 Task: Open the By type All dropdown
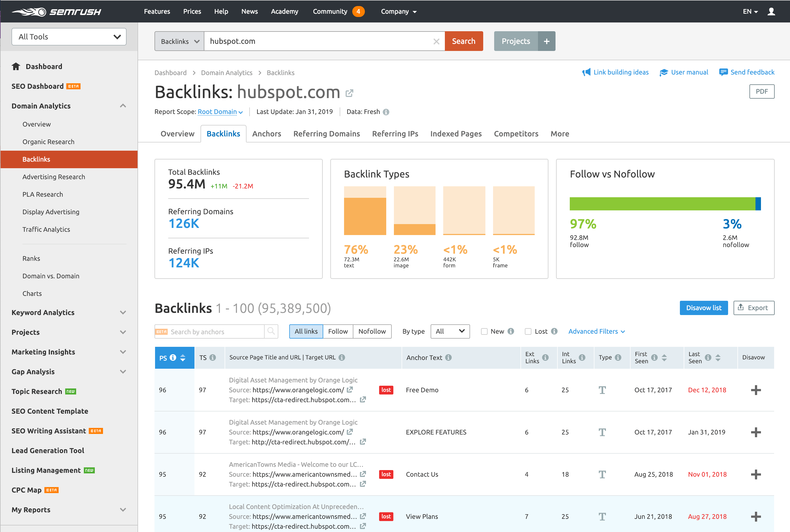pyautogui.click(x=450, y=331)
